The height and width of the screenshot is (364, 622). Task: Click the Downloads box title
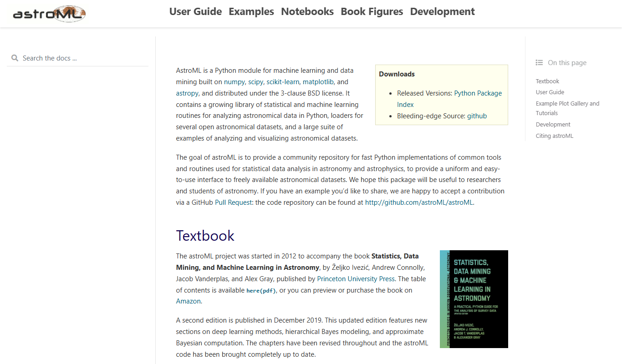[x=397, y=74]
